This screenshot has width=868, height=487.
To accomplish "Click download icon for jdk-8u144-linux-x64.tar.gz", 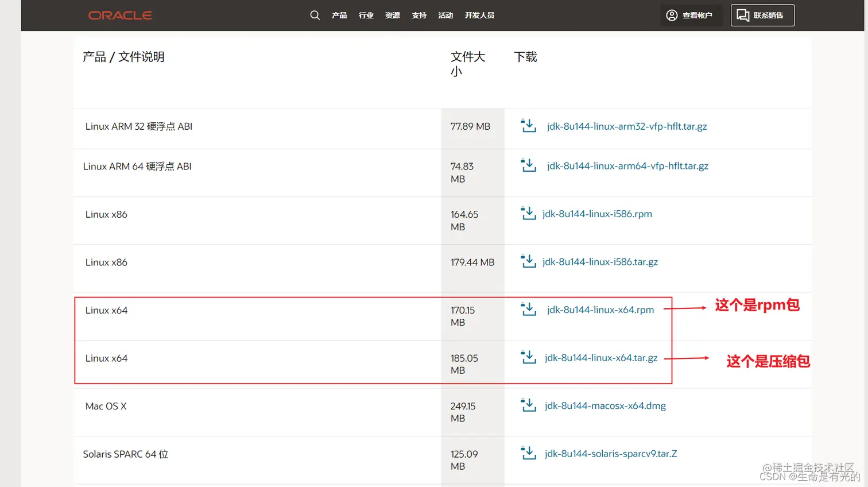I will click(x=528, y=357).
